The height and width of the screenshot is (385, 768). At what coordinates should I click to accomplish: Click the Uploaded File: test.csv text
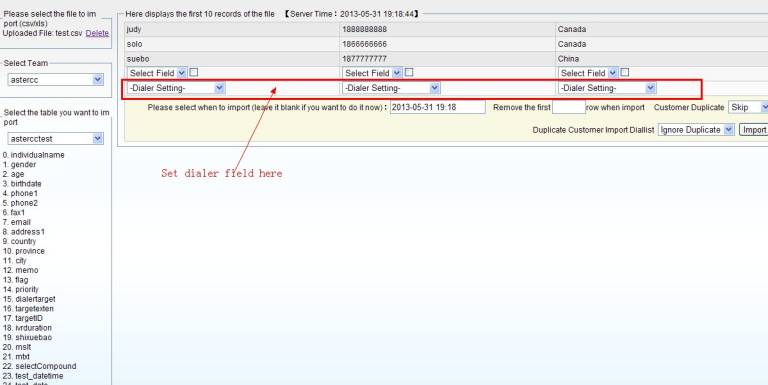click(42, 33)
